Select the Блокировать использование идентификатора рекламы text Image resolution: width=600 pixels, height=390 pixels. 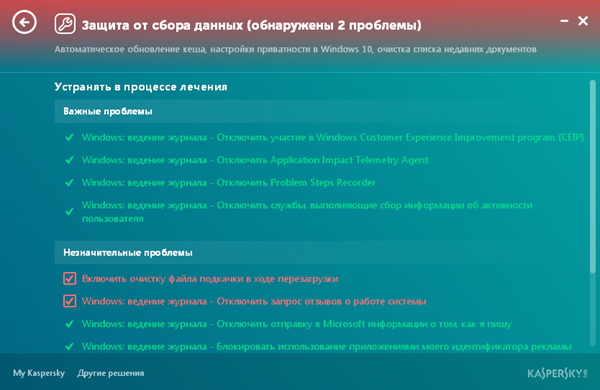tap(326, 347)
